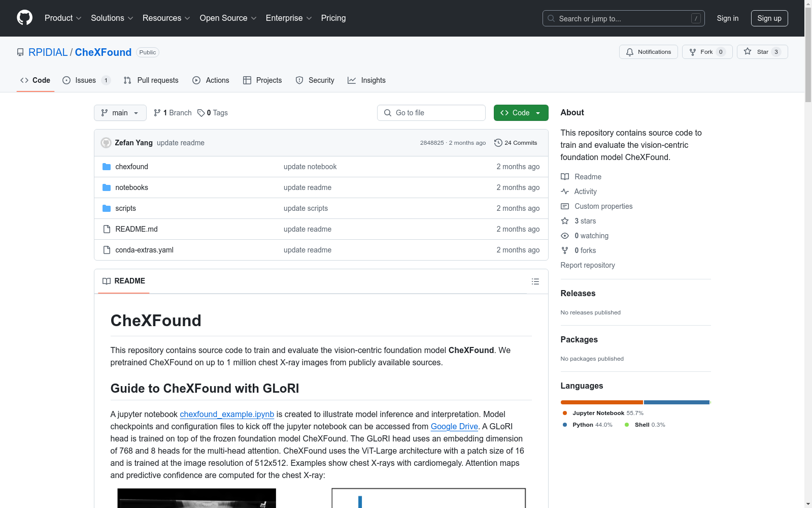This screenshot has height=508, width=812.
Task: Click the fork icon beside 0 forks
Action: point(565,250)
